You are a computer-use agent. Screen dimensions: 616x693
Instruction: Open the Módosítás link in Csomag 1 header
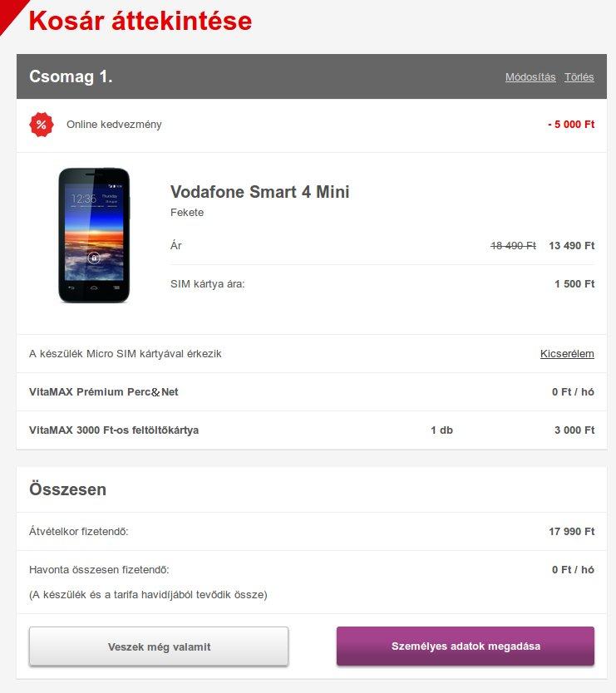click(x=530, y=77)
